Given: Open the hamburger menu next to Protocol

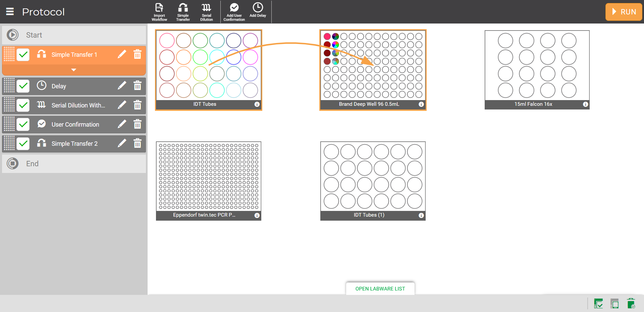Looking at the screenshot, I should point(10,12).
